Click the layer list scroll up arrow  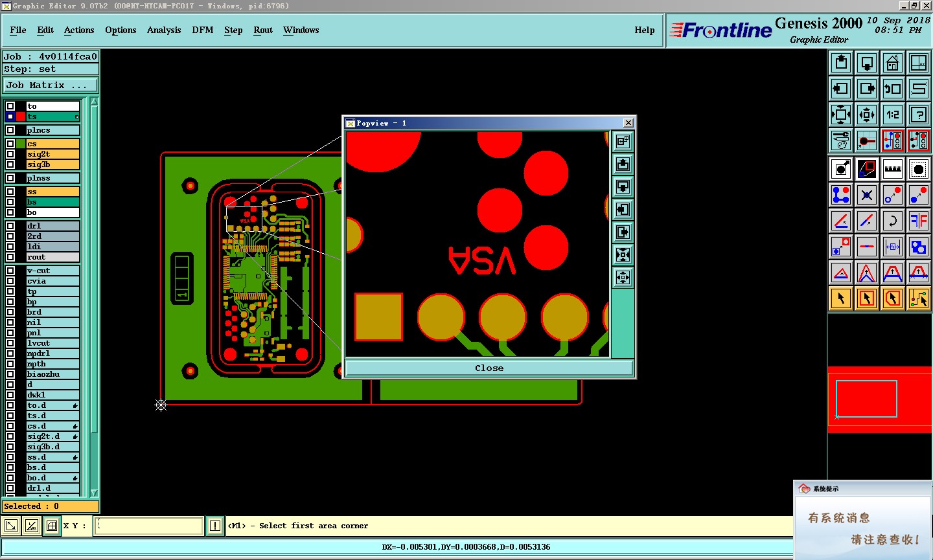pyautogui.click(x=95, y=102)
